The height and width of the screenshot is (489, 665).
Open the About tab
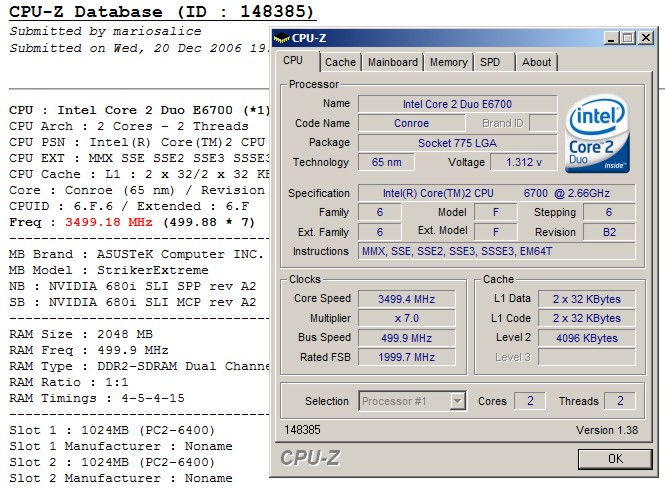(536, 62)
